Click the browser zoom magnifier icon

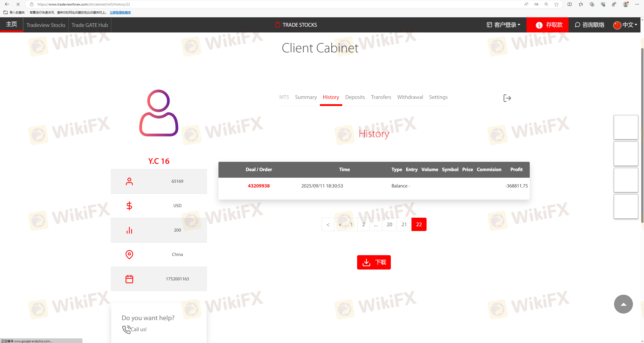546,4
